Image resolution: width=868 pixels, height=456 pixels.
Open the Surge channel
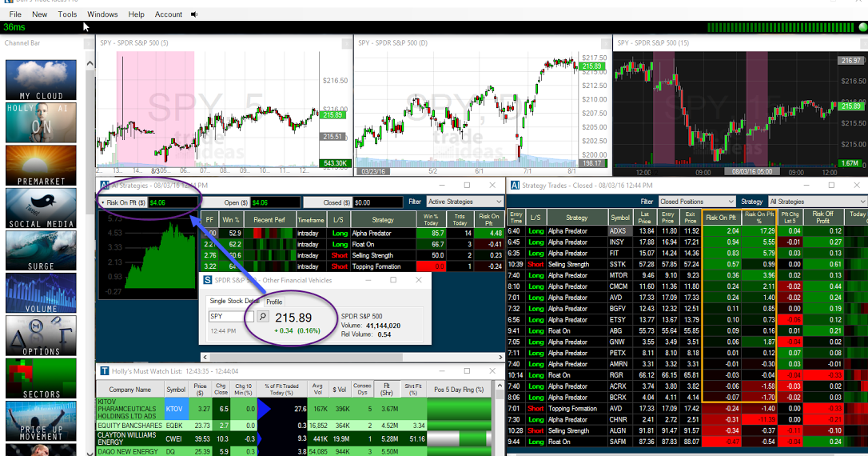pos(41,251)
